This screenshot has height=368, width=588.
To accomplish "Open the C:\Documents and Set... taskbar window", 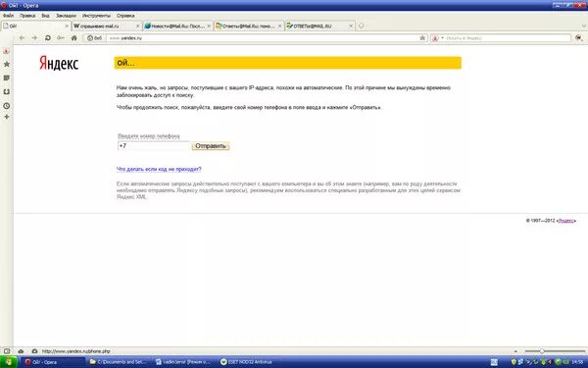I will (x=119, y=362).
